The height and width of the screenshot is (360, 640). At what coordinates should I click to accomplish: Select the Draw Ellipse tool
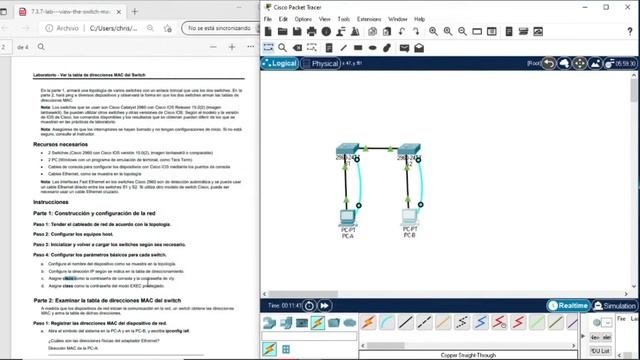373,48
